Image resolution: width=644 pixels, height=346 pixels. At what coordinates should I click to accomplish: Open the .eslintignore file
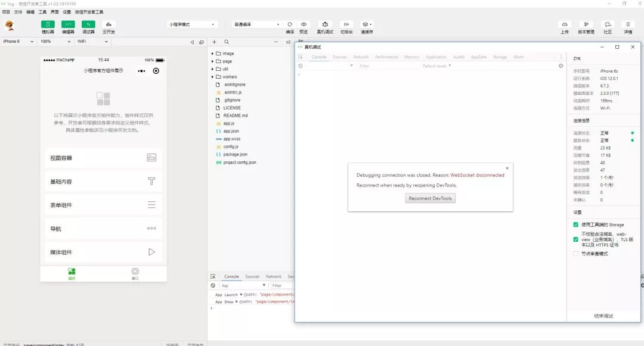click(x=234, y=85)
